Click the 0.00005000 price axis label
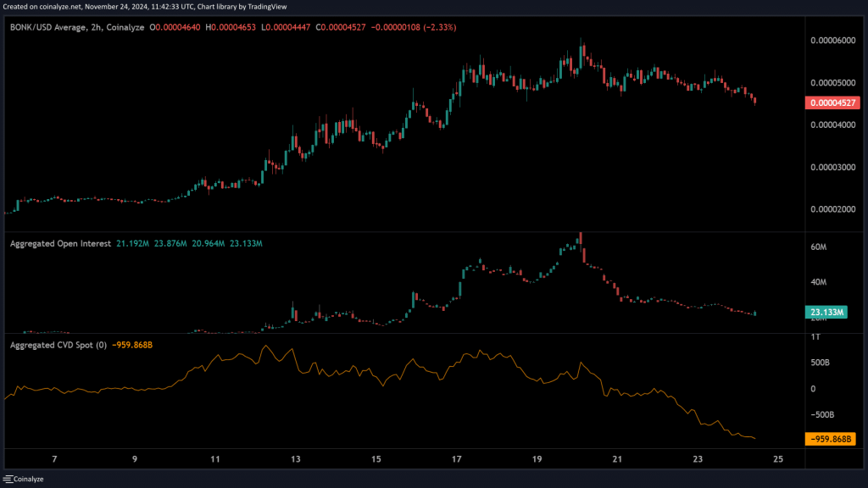Screen dimensions: 868x488 [x=832, y=83]
